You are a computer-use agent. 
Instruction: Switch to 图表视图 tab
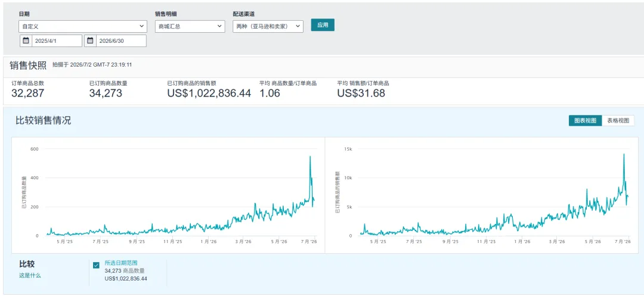586,120
